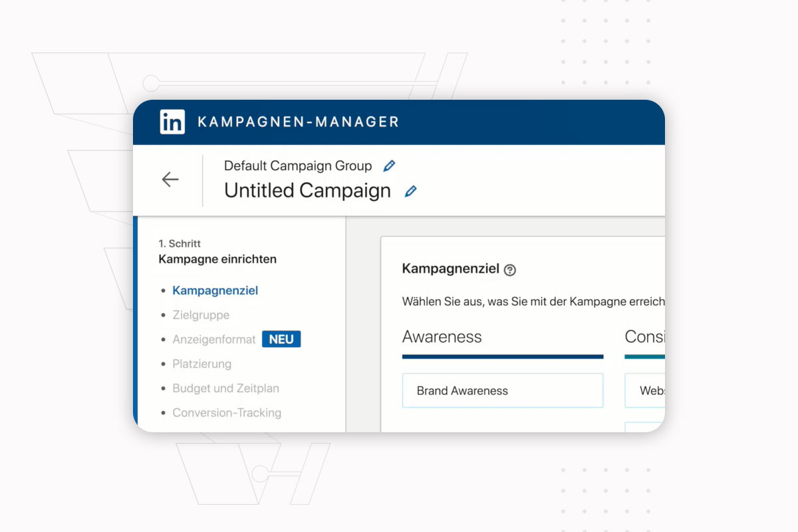Viewport: 798px width, 532px height.
Task: Edit the Default Campaign Group name pencil
Action: coord(389,166)
